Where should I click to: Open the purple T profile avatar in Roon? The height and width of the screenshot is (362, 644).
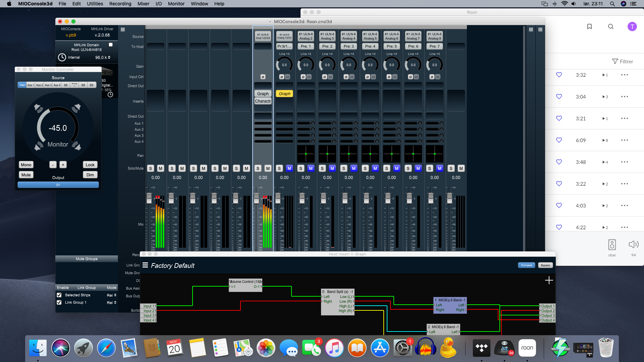pyautogui.click(x=632, y=26)
